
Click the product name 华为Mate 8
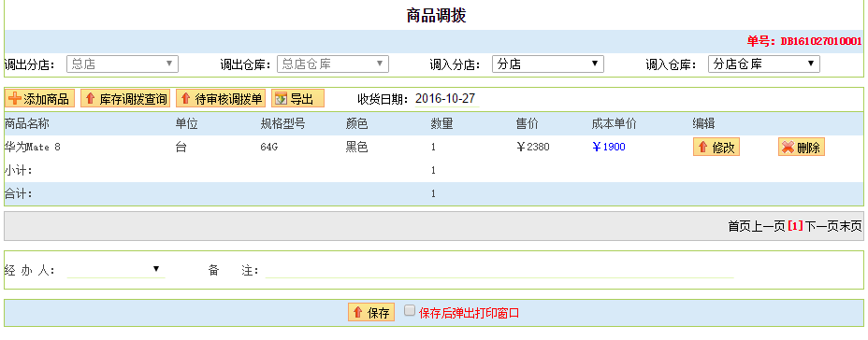click(x=32, y=148)
